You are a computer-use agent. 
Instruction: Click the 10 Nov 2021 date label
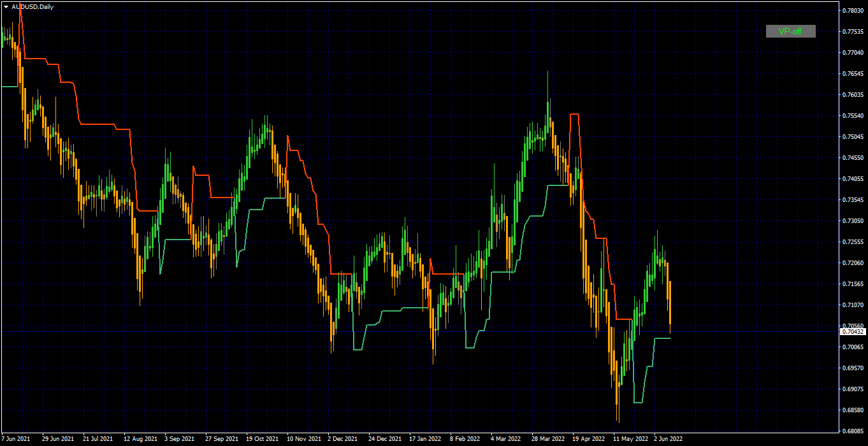point(304,439)
